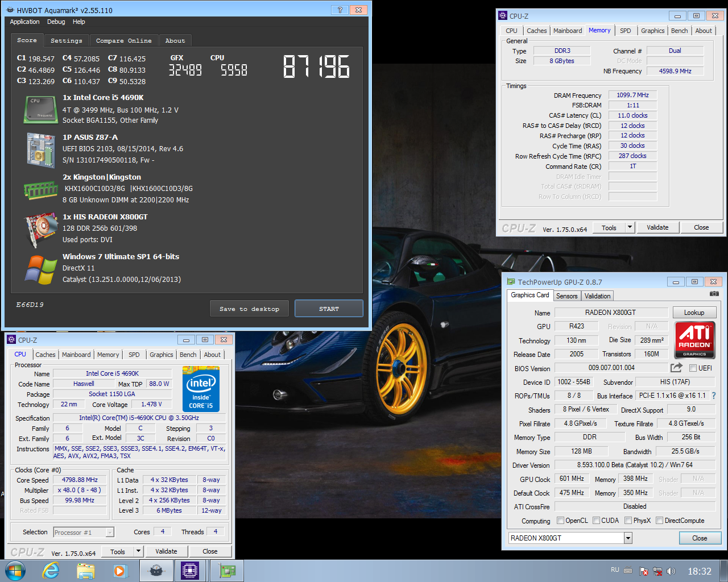Click Close button in GPU-Z
Image resolution: width=728 pixels, height=582 pixels.
(700, 538)
